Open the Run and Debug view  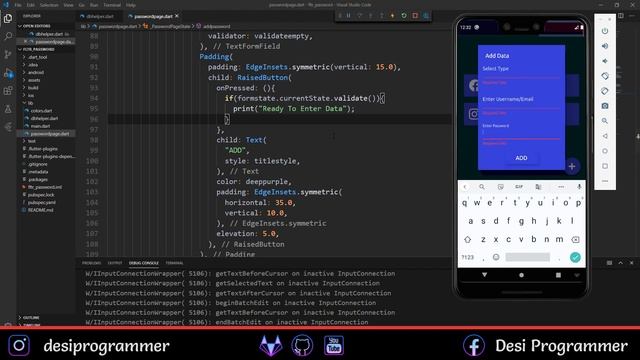[8, 73]
